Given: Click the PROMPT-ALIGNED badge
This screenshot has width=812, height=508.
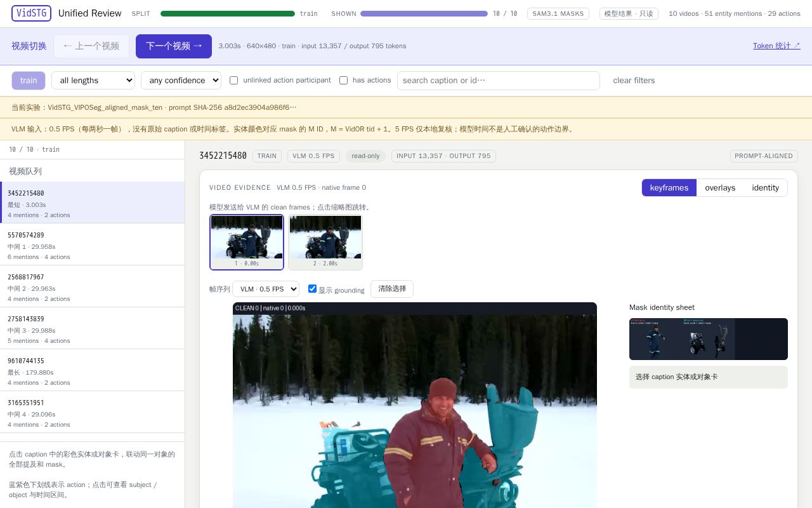Looking at the screenshot, I should tap(764, 156).
